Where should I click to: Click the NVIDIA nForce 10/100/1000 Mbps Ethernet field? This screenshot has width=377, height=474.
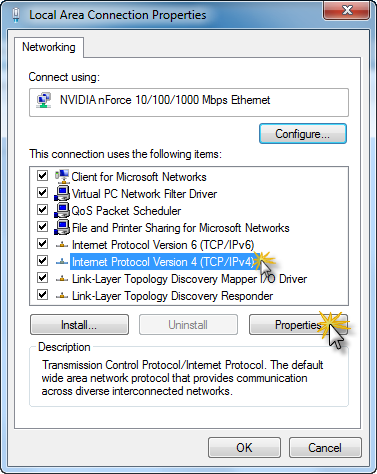(x=189, y=102)
